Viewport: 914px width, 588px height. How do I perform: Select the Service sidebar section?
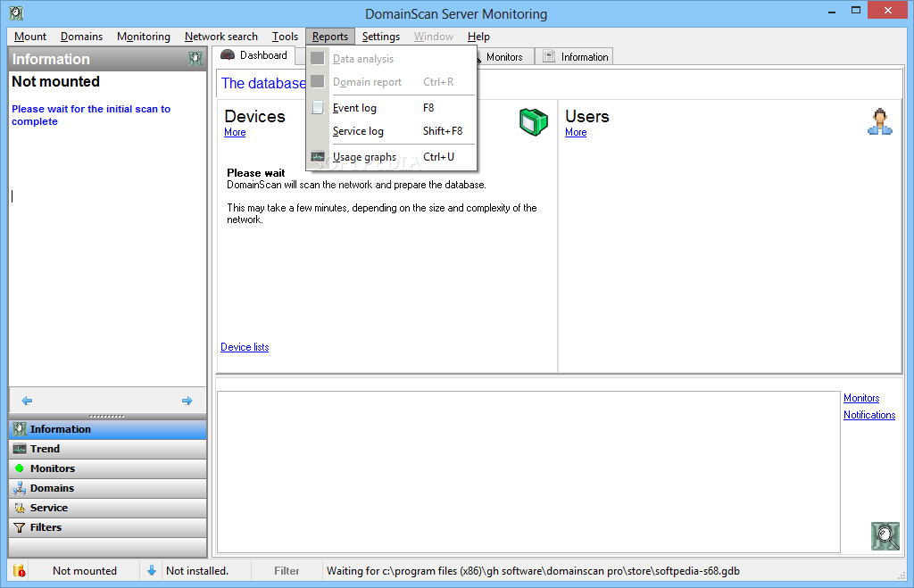(x=108, y=508)
